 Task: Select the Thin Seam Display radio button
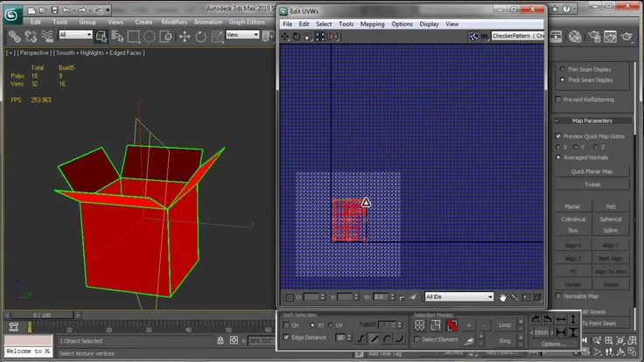563,69
